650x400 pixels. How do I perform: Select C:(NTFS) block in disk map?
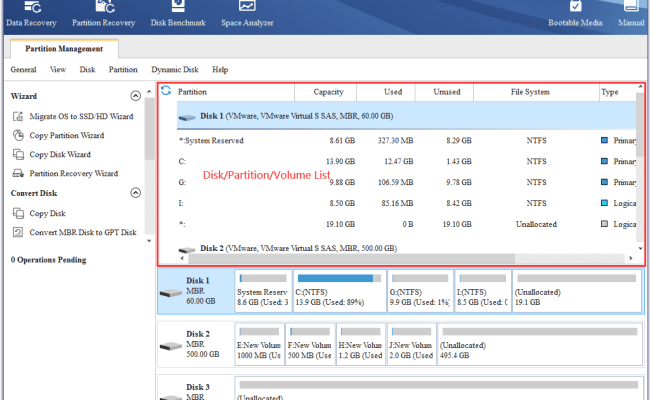pos(340,291)
